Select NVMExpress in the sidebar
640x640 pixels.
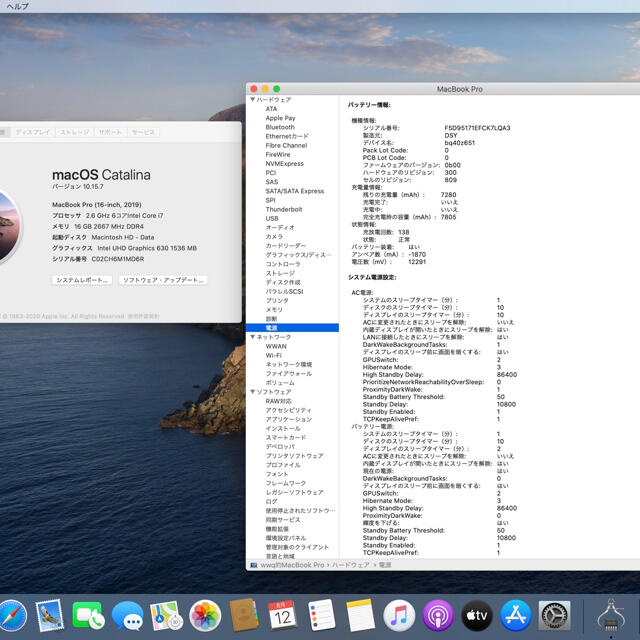point(284,164)
